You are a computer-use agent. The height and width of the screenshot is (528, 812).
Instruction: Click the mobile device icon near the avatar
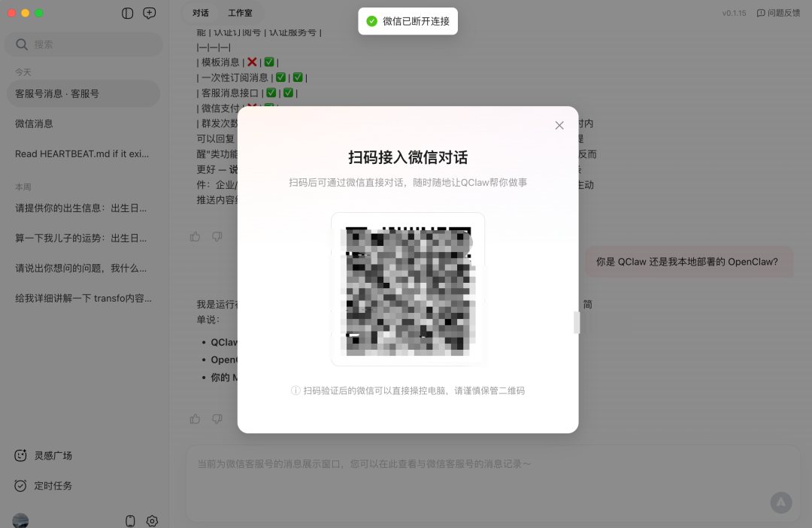pos(129,520)
